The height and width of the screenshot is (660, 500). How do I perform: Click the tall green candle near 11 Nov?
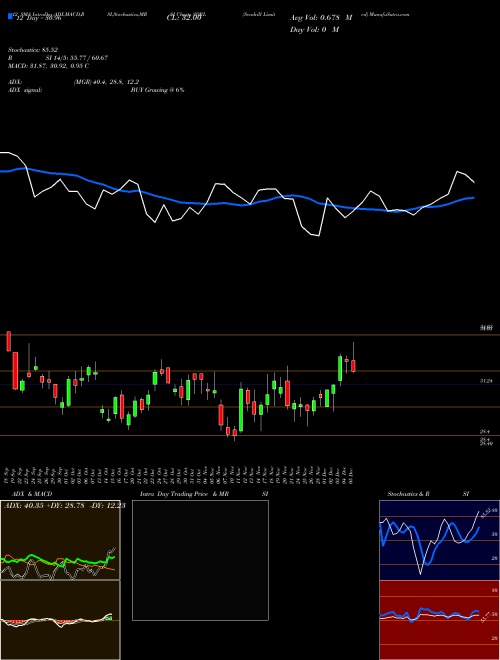tap(241, 410)
